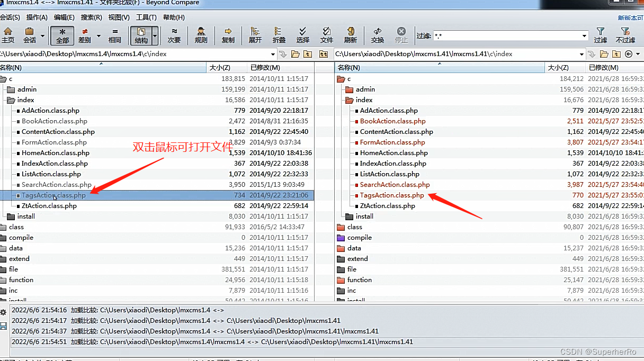
Task: Click the 复制 copy toolbar icon
Action: click(228, 35)
